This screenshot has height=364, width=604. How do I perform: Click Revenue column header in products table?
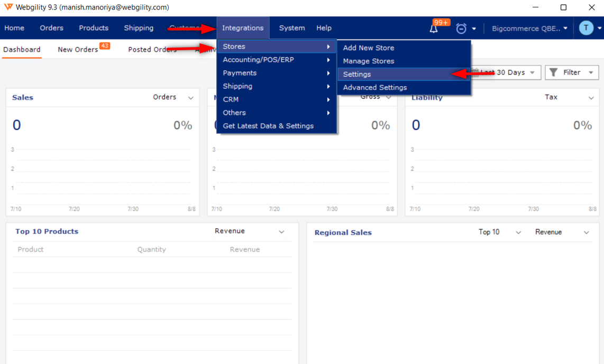[244, 249]
